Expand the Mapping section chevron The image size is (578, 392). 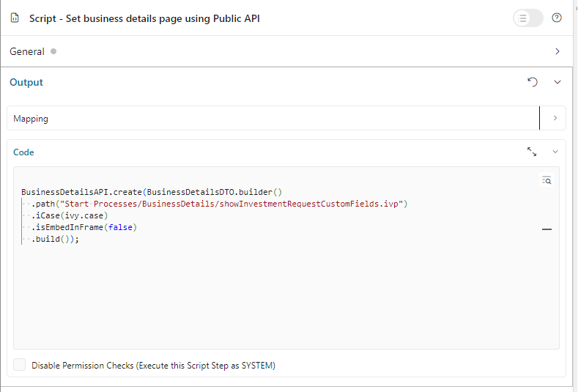[555, 118]
